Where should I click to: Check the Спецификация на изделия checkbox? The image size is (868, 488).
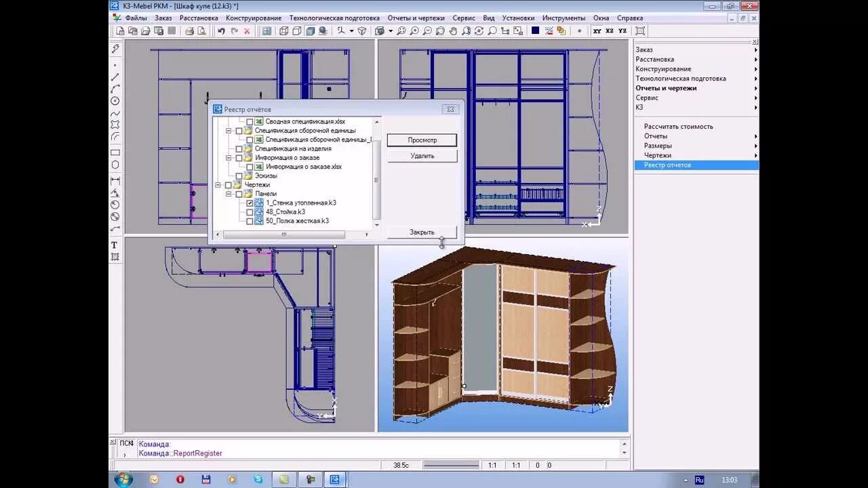[239, 149]
